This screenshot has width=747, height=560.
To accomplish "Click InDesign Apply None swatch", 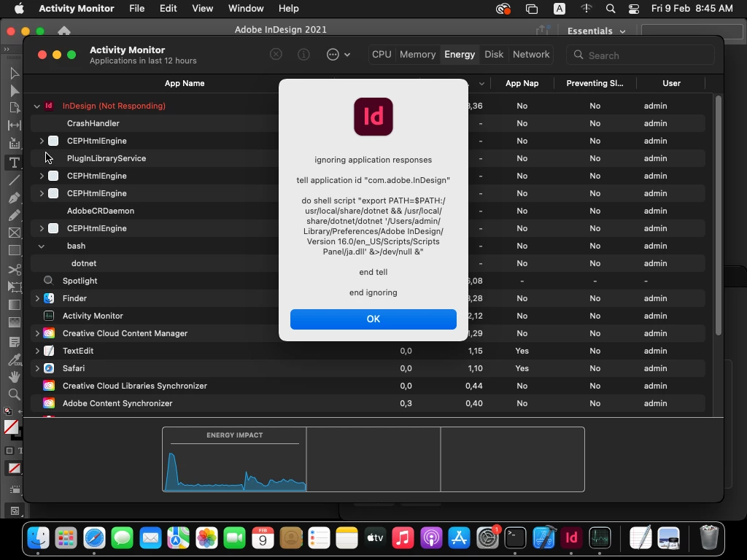I will [x=15, y=469].
